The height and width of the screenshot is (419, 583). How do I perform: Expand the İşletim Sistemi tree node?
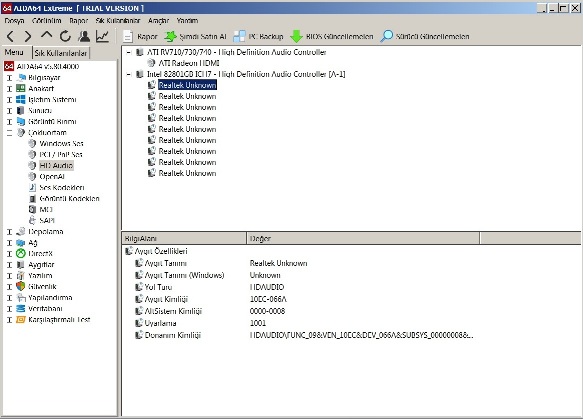[10, 100]
